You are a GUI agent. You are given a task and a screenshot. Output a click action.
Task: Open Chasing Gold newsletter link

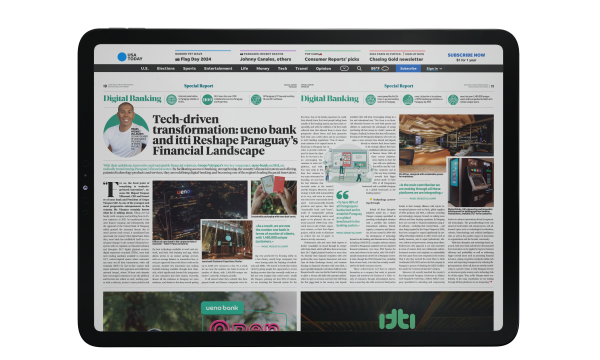click(396, 59)
